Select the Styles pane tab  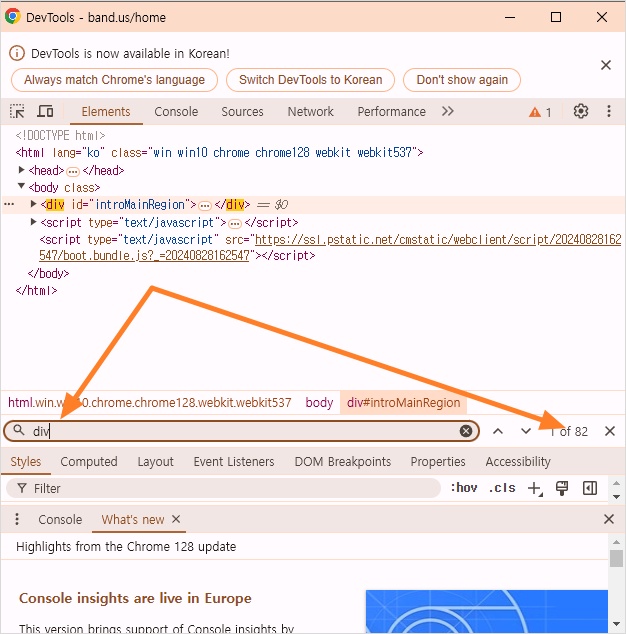pyautogui.click(x=26, y=461)
